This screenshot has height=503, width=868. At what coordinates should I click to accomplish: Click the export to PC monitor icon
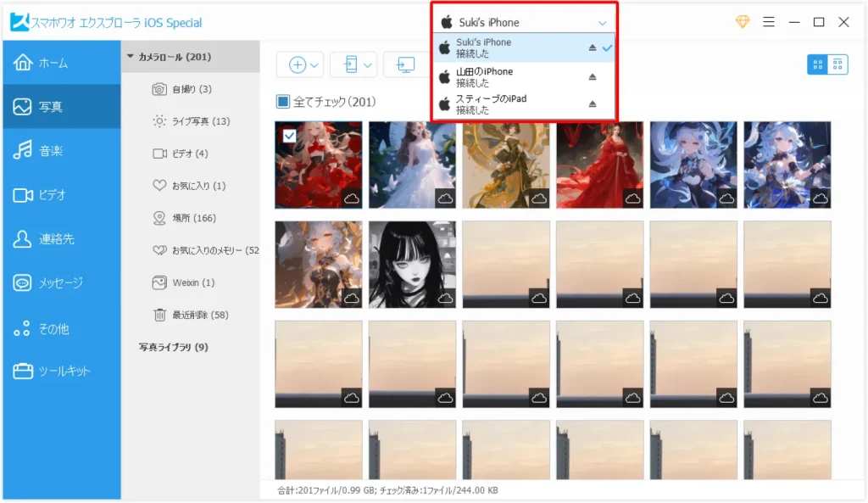coord(405,64)
